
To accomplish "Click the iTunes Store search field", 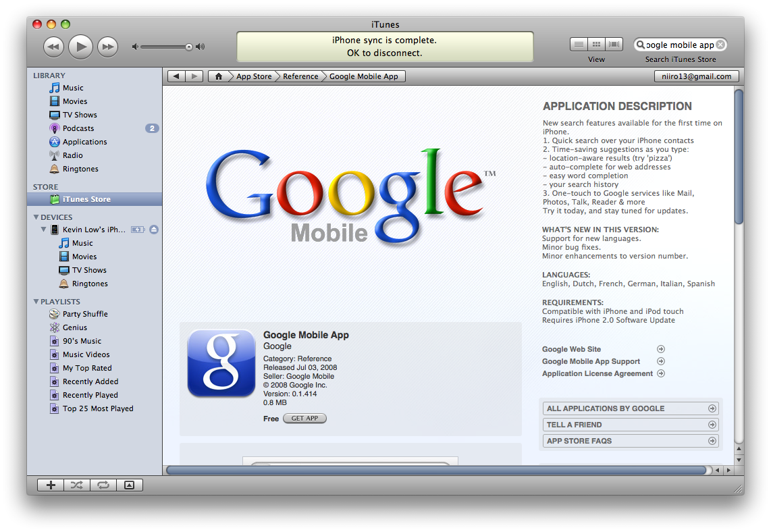I will coord(680,45).
